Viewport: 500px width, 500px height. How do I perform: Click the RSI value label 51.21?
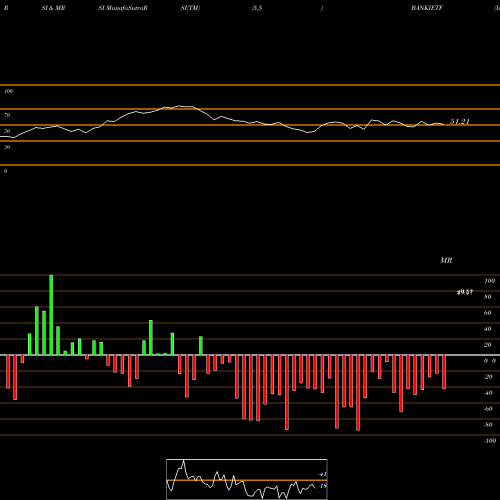tap(460, 122)
